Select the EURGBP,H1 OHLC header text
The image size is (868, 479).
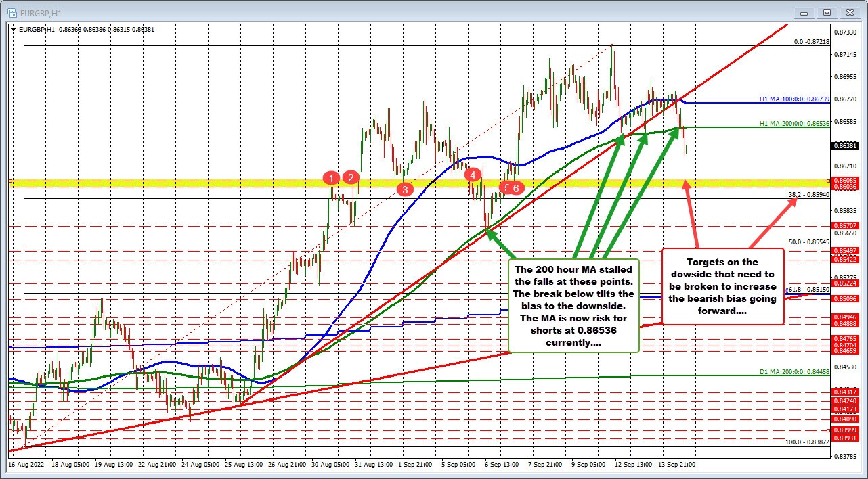click(87, 30)
